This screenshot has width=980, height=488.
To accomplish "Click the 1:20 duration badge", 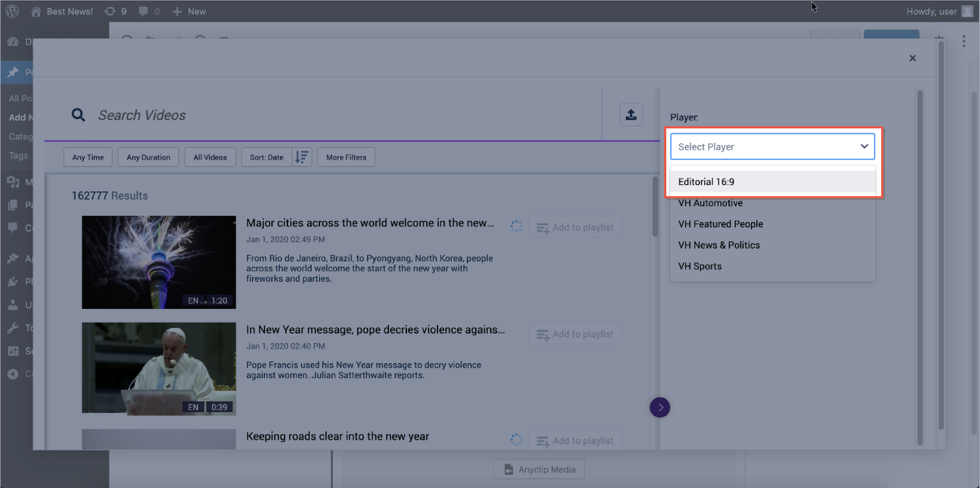I will tap(219, 300).
